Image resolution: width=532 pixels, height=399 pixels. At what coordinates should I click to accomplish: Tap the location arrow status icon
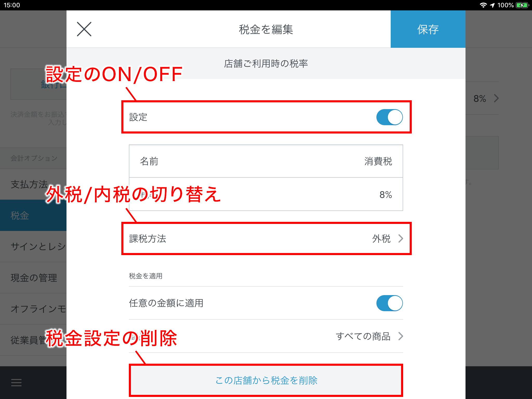[x=493, y=5]
